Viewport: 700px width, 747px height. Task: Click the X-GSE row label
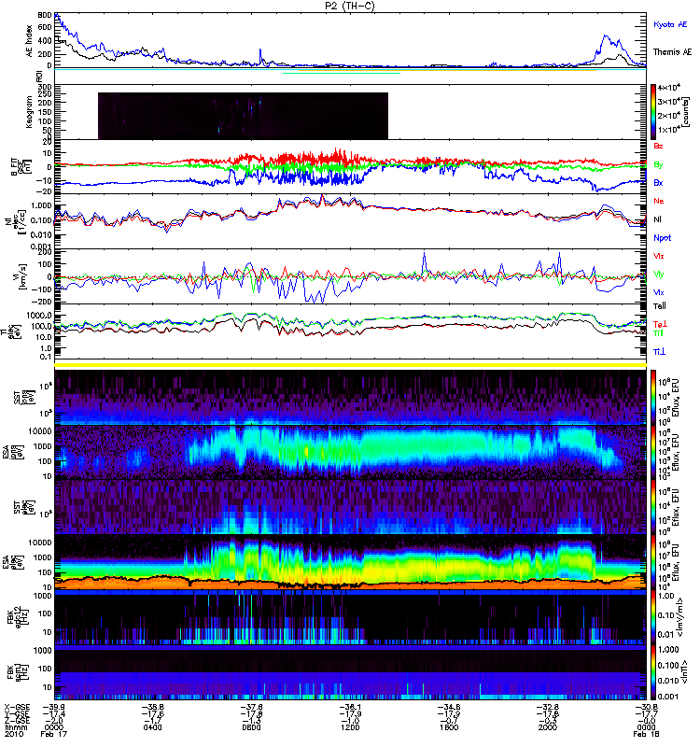click(x=16, y=708)
